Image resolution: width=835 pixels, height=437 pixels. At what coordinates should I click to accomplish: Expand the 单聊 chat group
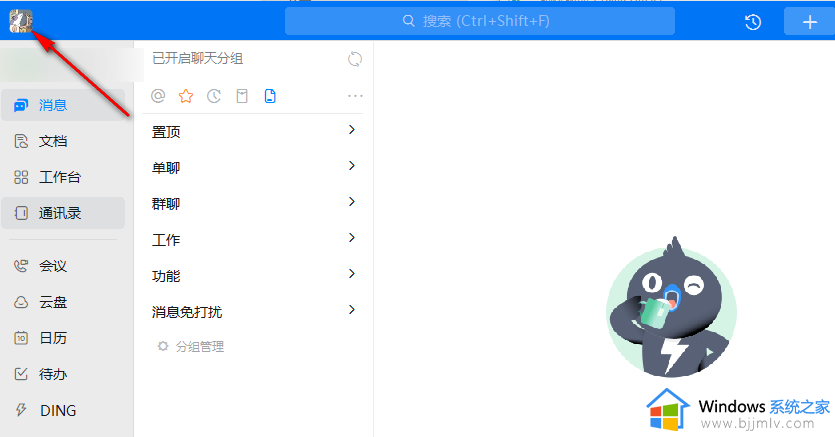[253, 167]
